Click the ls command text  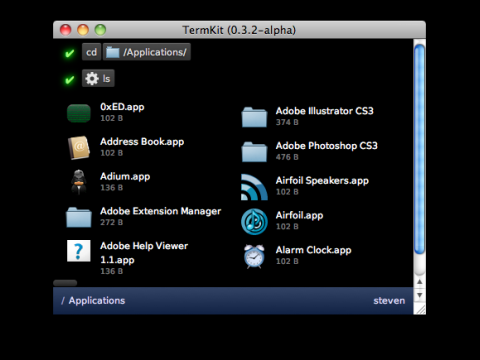(106, 79)
